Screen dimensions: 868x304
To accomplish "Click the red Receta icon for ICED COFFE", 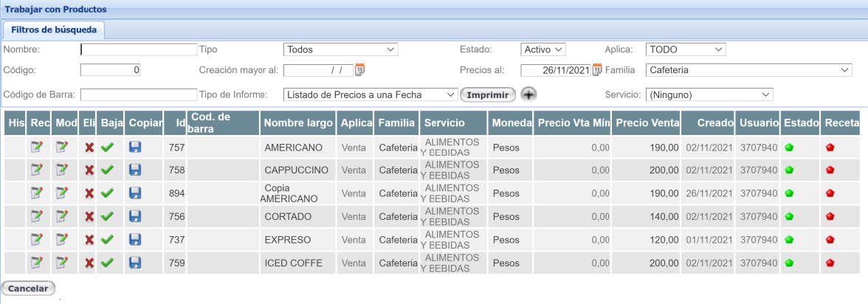I will coord(830,263).
